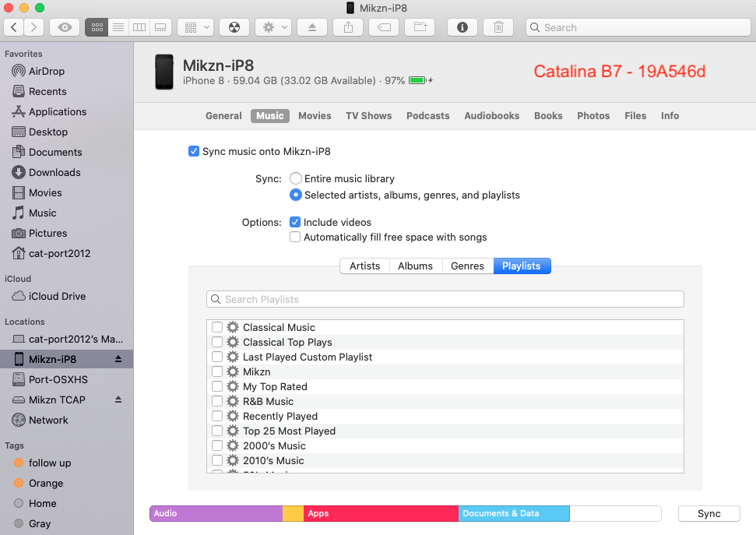Show the Genres segment

point(467,266)
